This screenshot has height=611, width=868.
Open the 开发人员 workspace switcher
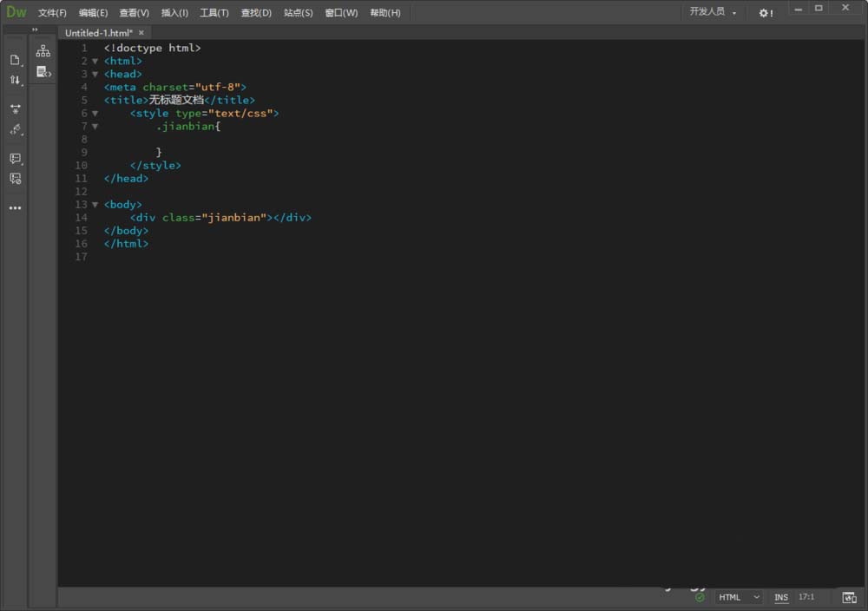tap(713, 12)
